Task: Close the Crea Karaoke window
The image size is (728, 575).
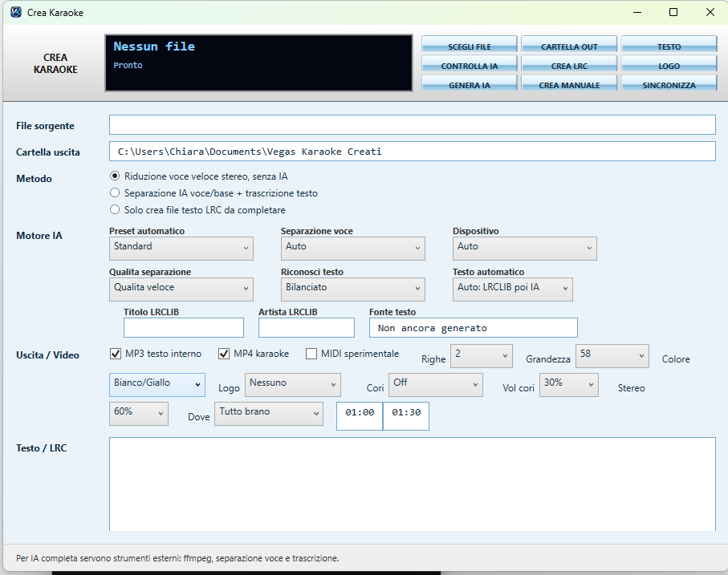Action: coord(710,13)
